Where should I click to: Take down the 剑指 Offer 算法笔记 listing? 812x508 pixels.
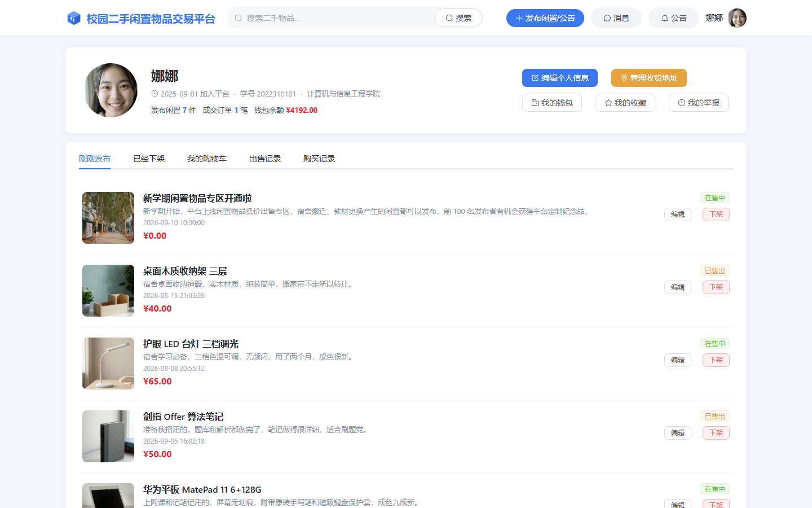[x=716, y=433]
